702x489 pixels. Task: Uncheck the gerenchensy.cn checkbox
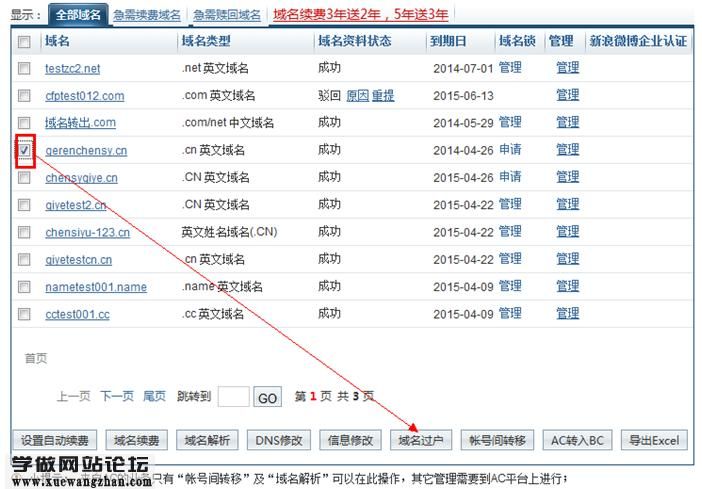coord(24,150)
